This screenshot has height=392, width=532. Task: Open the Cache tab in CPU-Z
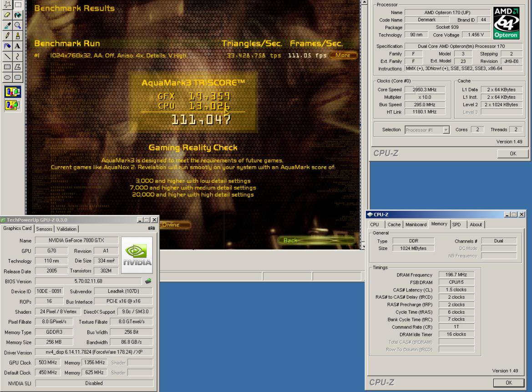tap(394, 224)
